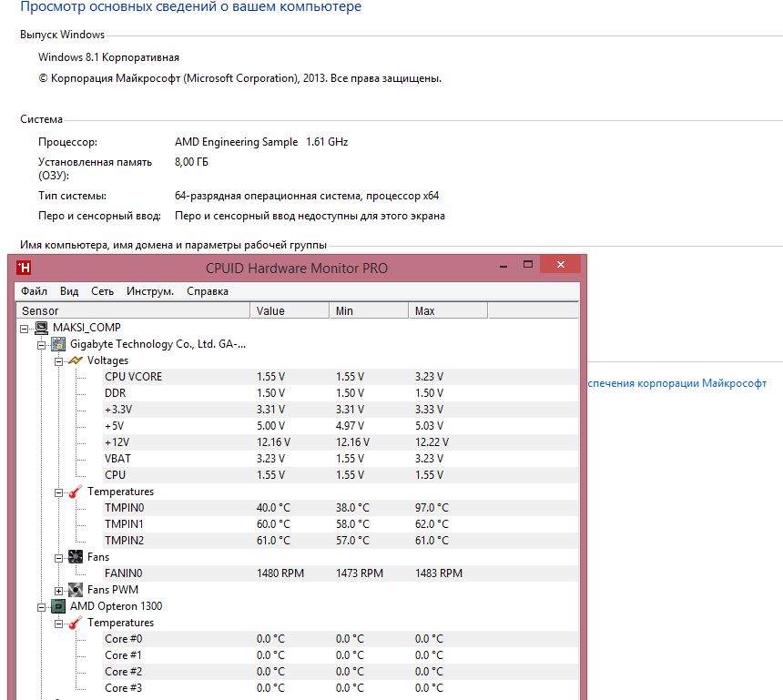Select the +3.3V voltage row
Screen dimensions: 783x700
tap(341, 410)
